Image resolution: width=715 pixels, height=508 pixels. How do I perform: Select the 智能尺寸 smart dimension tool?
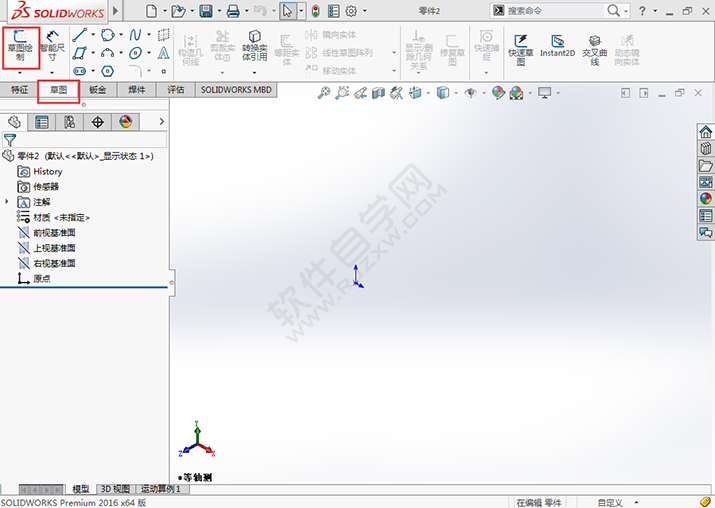point(50,46)
